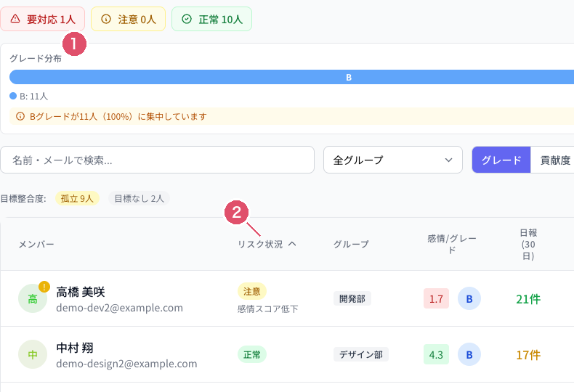Sort by 日報(30日) column header
Screen dimensions: 574x392
click(x=528, y=244)
